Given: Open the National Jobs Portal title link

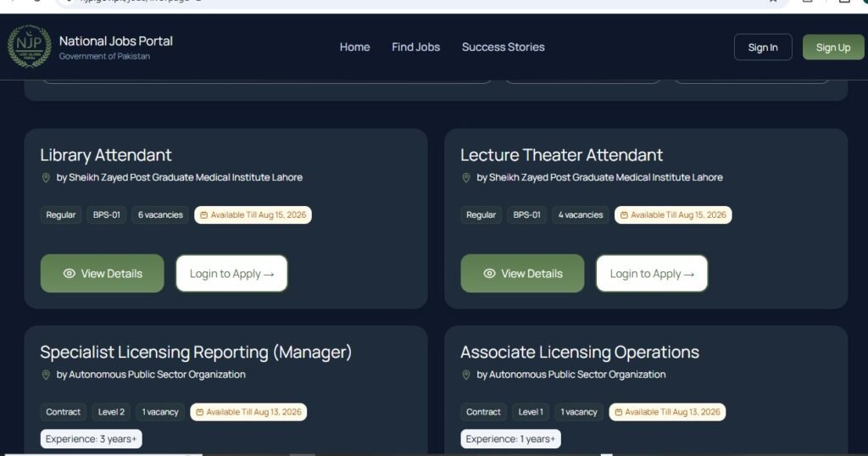Looking at the screenshot, I should (x=115, y=41).
